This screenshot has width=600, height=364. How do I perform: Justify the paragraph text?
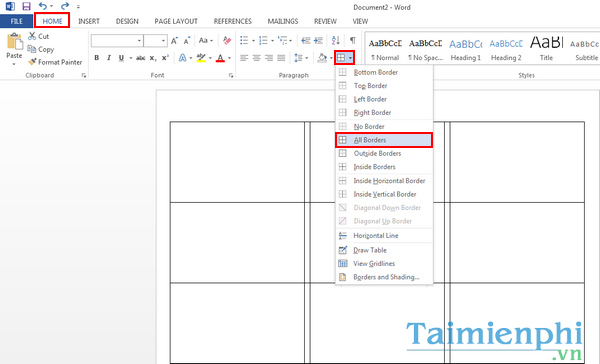(x=281, y=58)
